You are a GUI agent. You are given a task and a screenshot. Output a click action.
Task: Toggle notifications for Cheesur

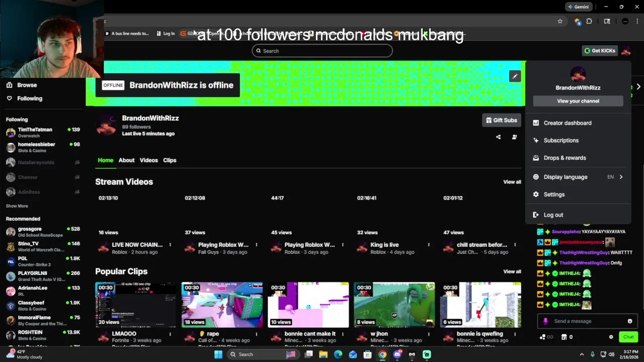tap(77, 177)
